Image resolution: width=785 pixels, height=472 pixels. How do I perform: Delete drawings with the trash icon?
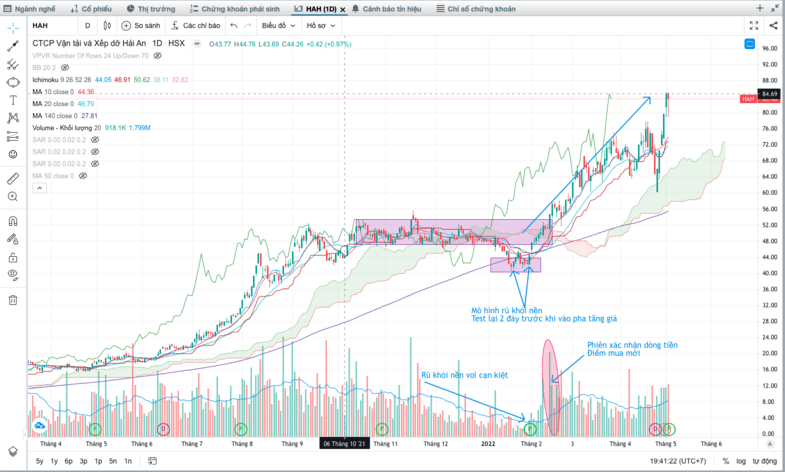(13, 300)
